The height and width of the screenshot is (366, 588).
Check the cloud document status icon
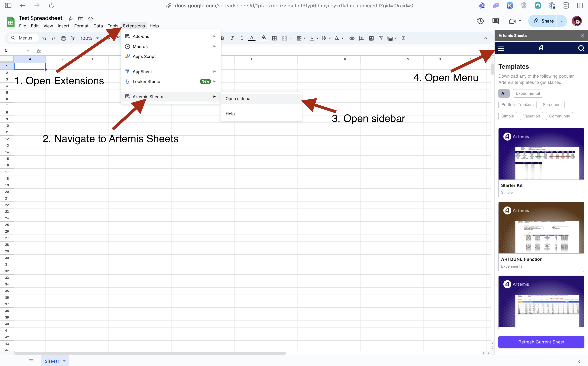click(x=90, y=18)
